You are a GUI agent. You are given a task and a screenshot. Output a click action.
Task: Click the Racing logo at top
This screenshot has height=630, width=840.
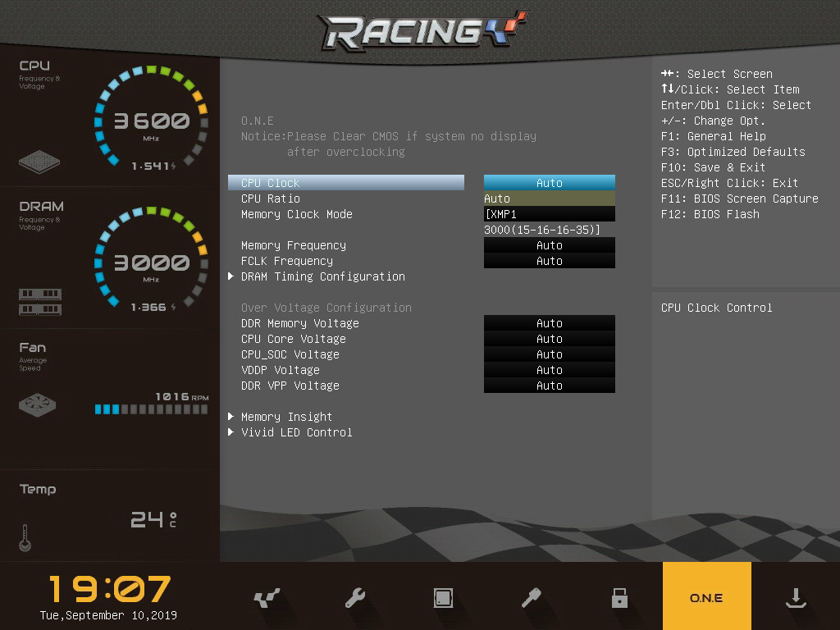tap(422, 31)
